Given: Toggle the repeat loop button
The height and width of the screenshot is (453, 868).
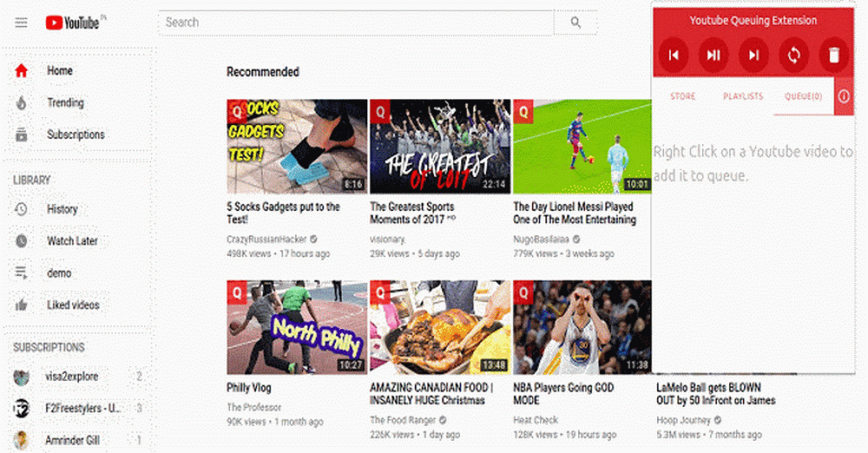Looking at the screenshot, I should 794,55.
